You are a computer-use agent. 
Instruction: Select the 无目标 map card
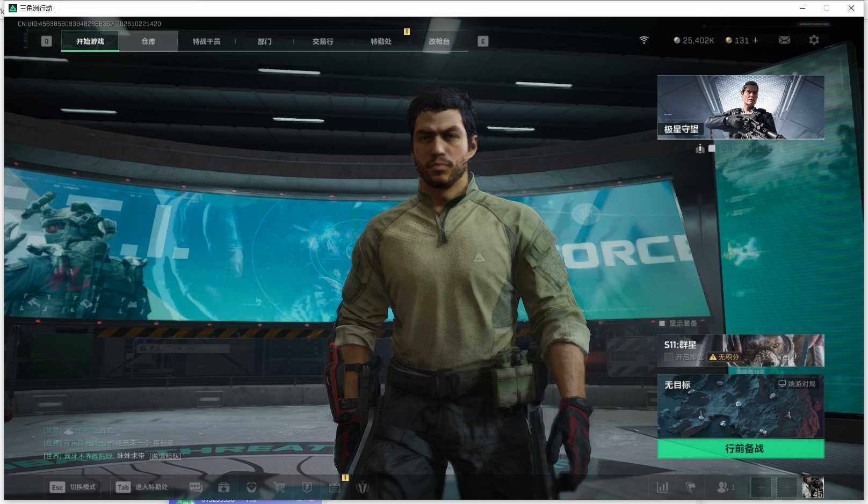pos(741,406)
